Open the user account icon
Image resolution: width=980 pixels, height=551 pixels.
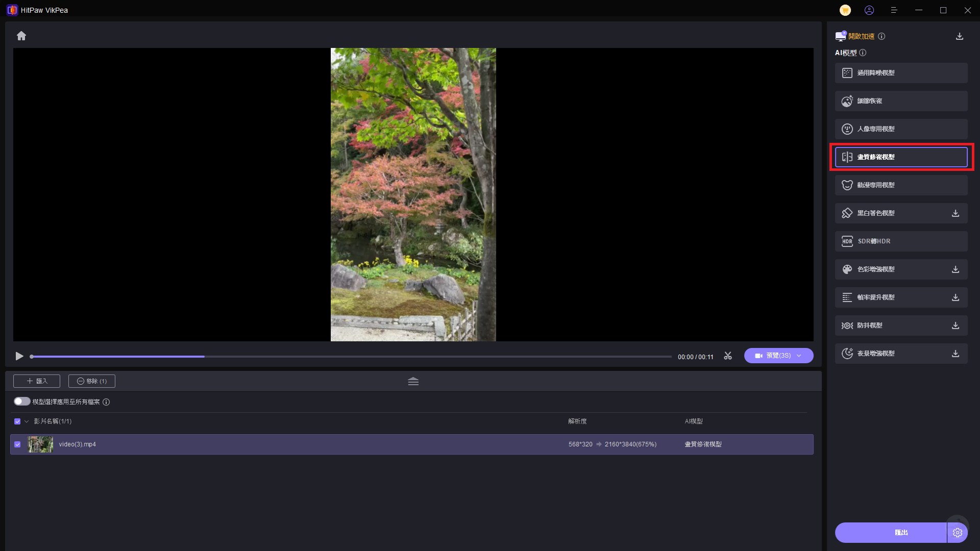[x=869, y=10]
